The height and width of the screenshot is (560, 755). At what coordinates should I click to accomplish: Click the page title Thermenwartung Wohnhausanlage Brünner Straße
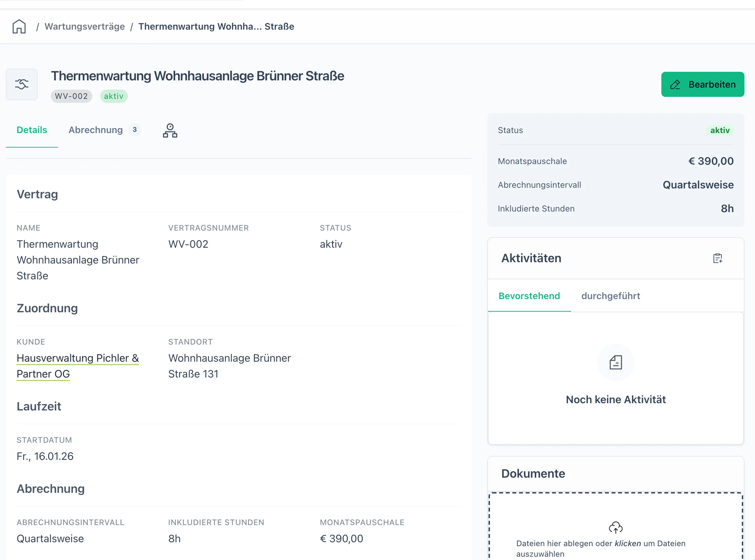197,76
